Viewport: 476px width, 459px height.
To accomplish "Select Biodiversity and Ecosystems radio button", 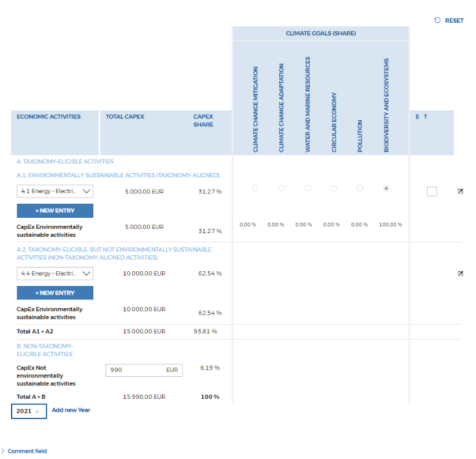I will pos(386,188).
